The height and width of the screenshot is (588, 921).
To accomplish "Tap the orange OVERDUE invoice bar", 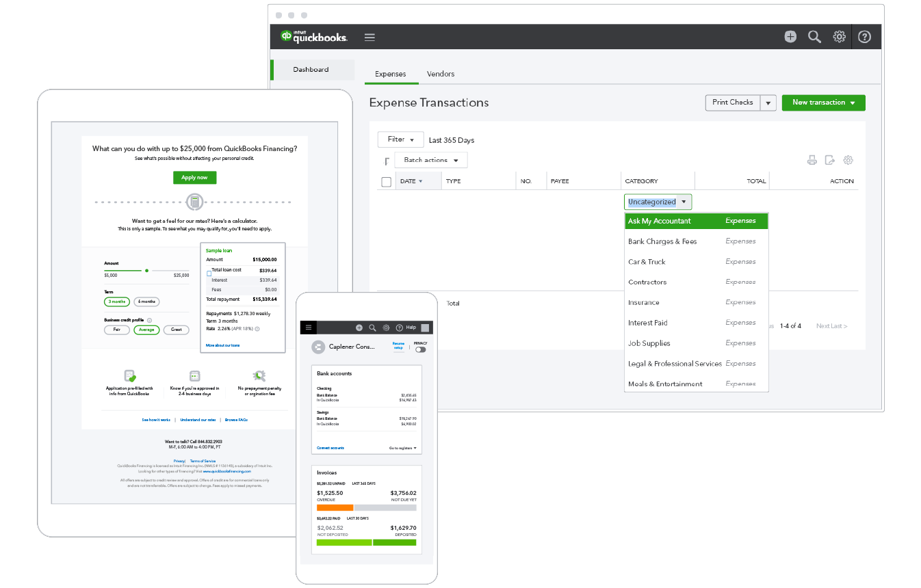I will coord(335,508).
